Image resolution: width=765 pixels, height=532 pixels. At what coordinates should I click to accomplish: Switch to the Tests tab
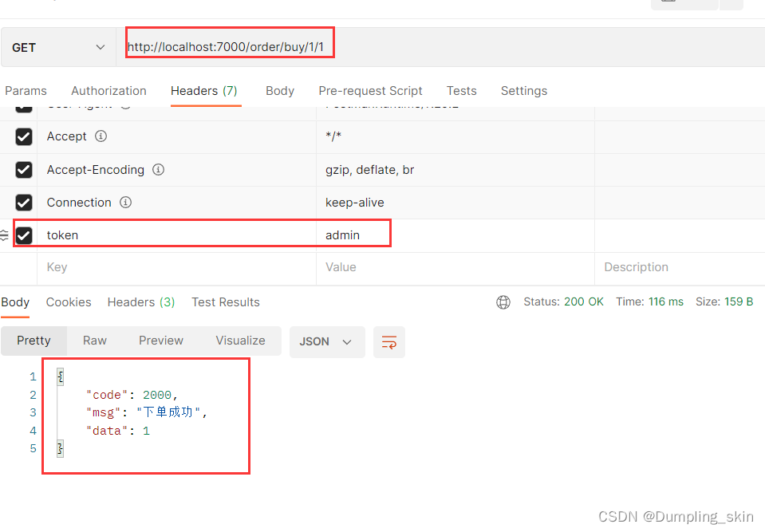[x=461, y=91]
